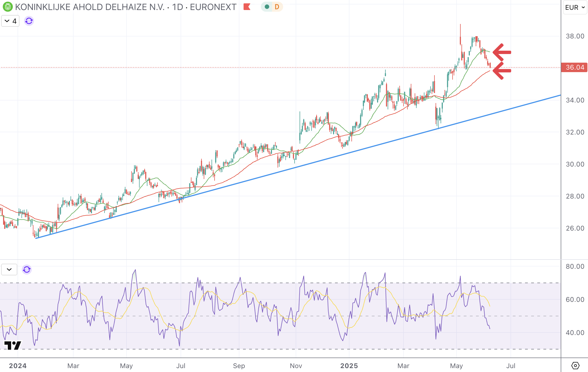Click the 28.00 price axis label
Screen dimensions: 588x372
pyautogui.click(x=575, y=196)
